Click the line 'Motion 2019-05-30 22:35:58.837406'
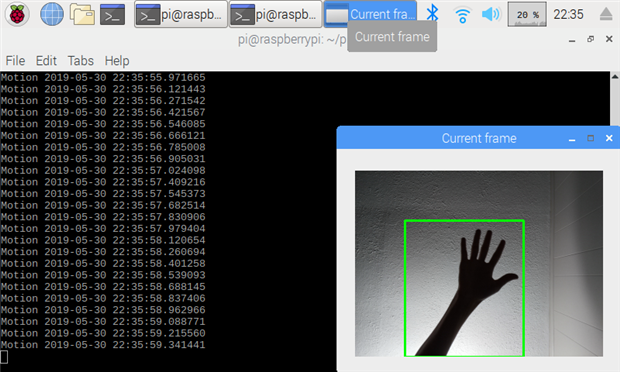620x372 pixels. (103, 298)
